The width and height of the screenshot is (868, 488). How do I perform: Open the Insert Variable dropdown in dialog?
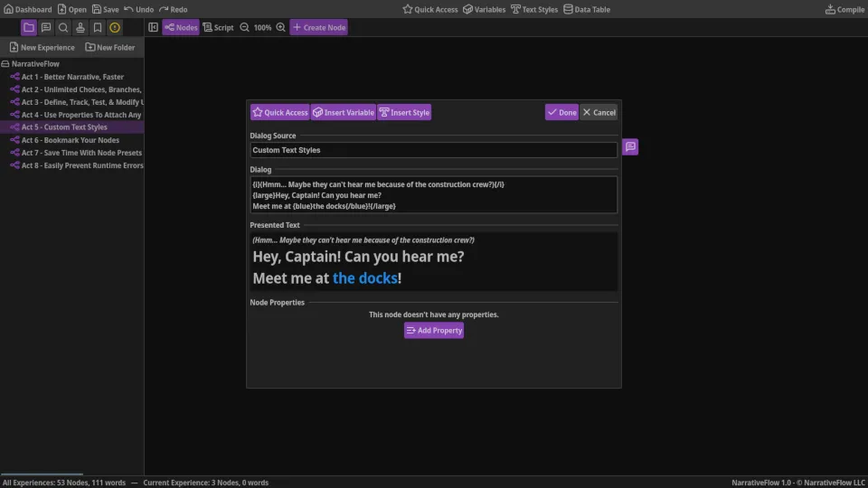click(x=343, y=113)
